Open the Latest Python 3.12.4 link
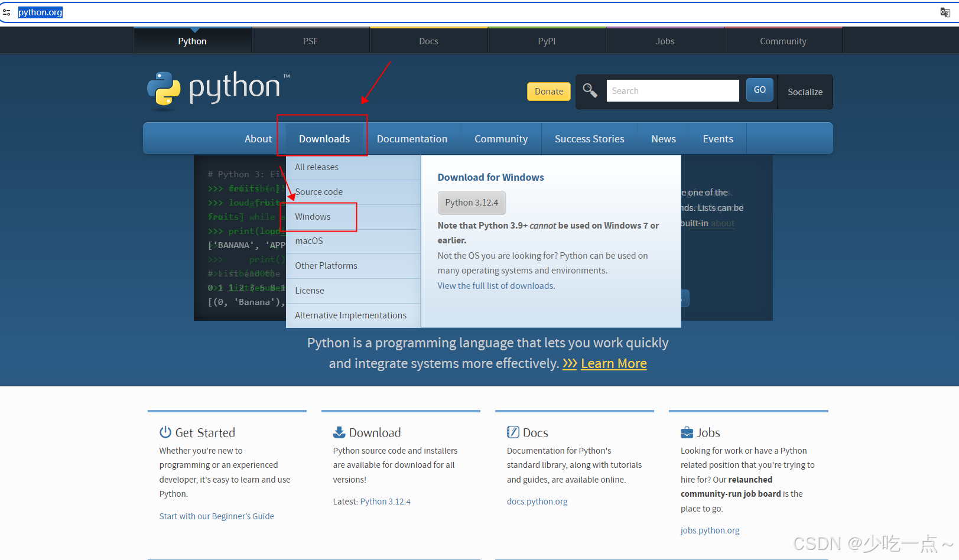Screen dimensions: 959x560 385,502
